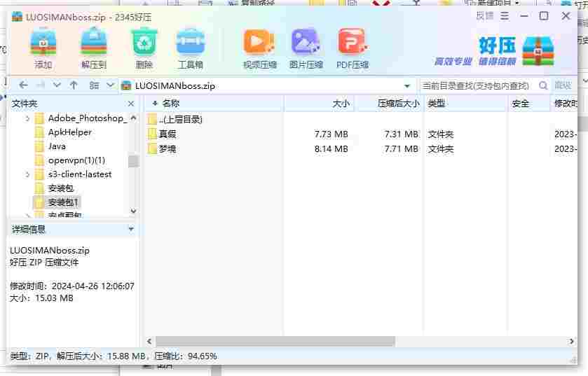
Task: Open the view mode dropdown arrow
Action: click(x=110, y=85)
